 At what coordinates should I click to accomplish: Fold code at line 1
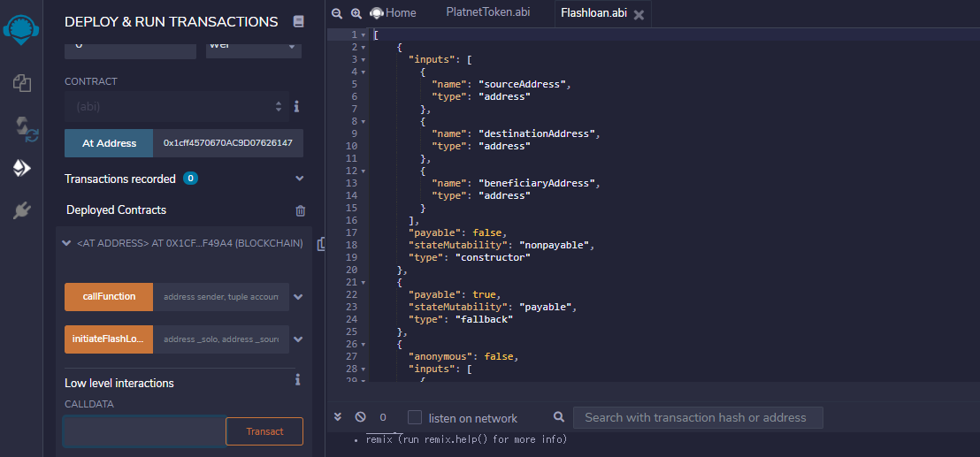coord(363,35)
